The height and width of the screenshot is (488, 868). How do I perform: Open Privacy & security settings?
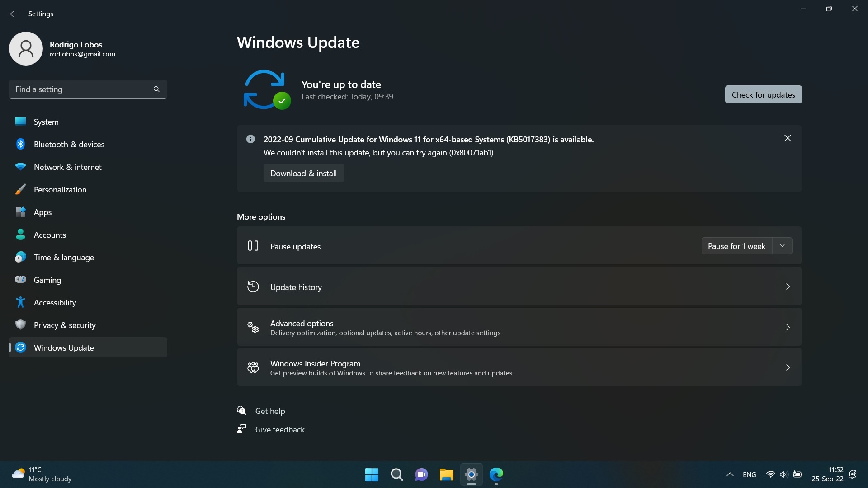coord(88,325)
